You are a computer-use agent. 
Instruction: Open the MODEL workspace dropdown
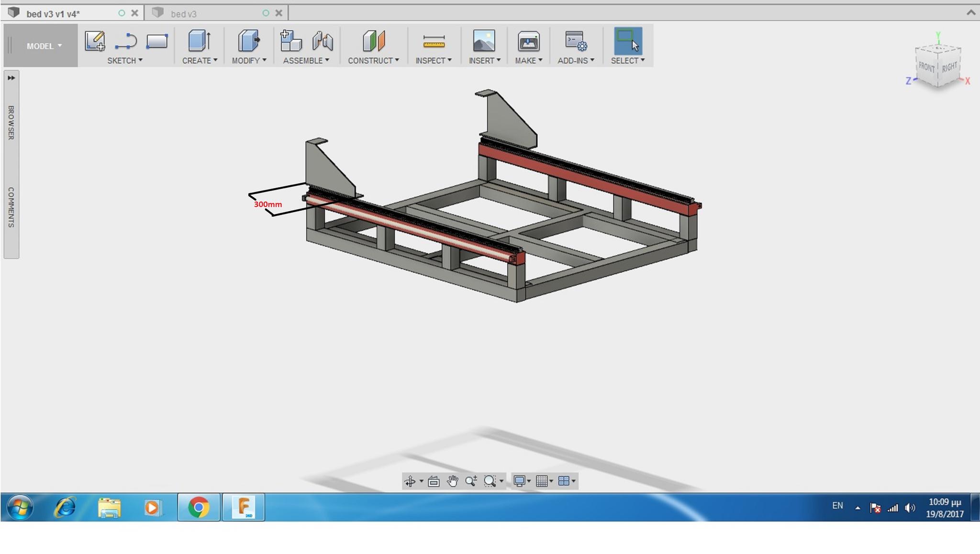44,46
